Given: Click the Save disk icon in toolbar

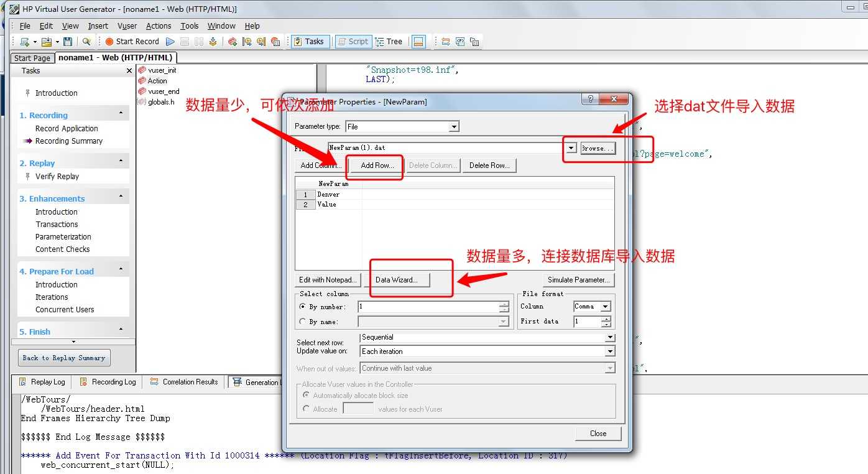Looking at the screenshot, I should coord(68,42).
